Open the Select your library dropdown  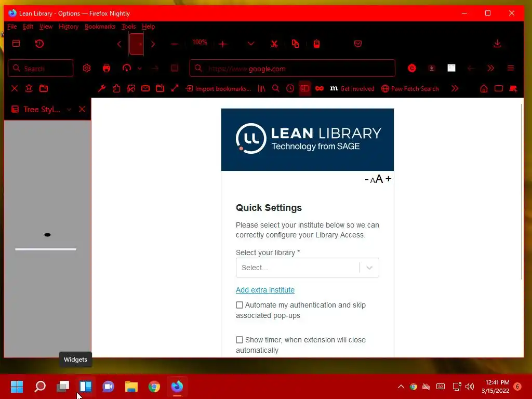pos(308,268)
